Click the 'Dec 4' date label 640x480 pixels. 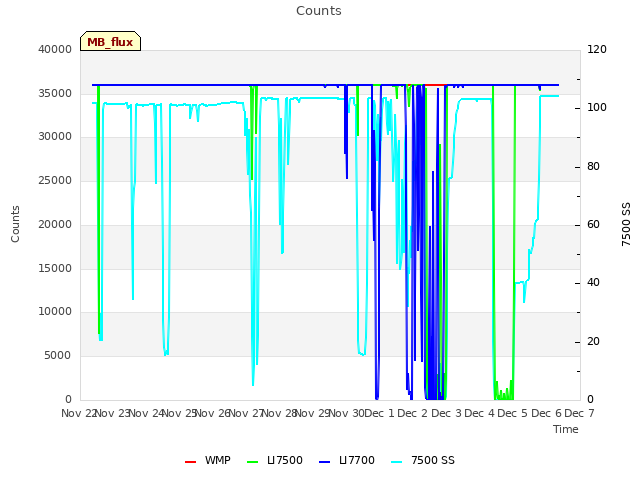coord(479,413)
